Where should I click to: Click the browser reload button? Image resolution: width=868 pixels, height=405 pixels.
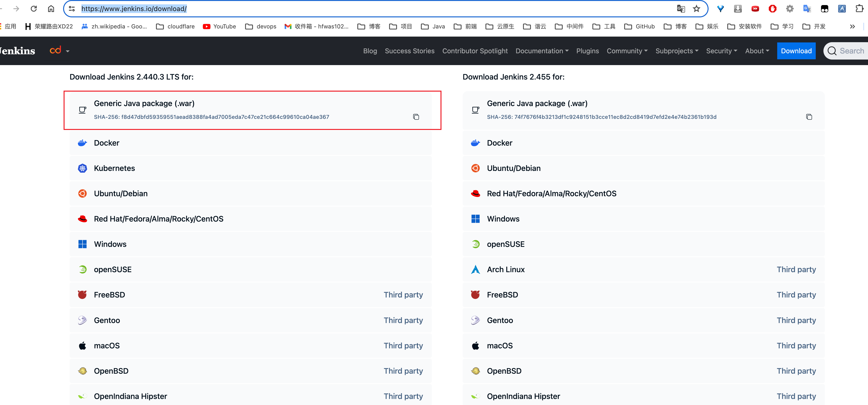pyautogui.click(x=34, y=9)
